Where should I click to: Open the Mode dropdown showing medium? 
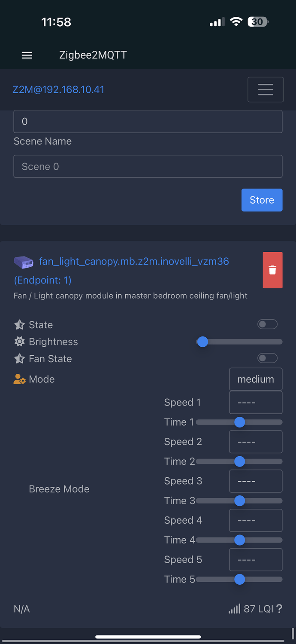click(256, 379)
